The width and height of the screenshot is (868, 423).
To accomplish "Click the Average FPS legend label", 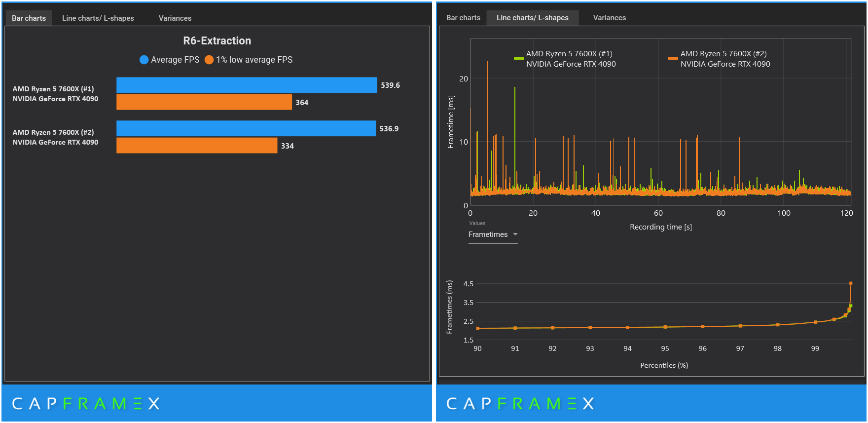I will (x=175, y=60).
